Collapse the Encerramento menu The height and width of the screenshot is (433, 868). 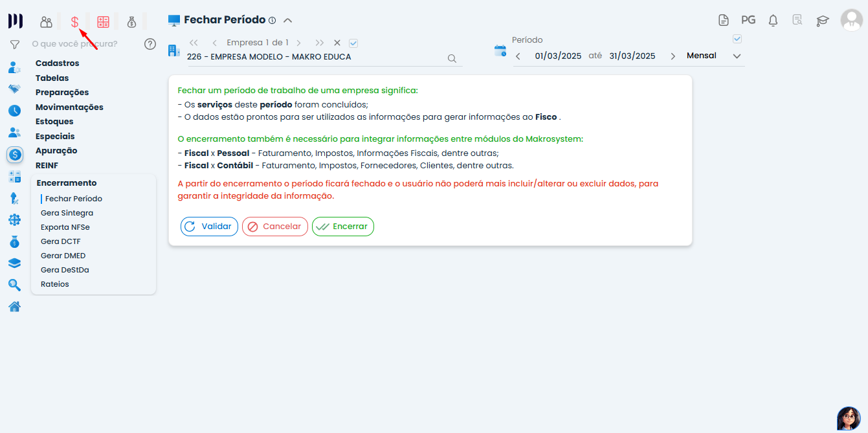click(67, 183)
